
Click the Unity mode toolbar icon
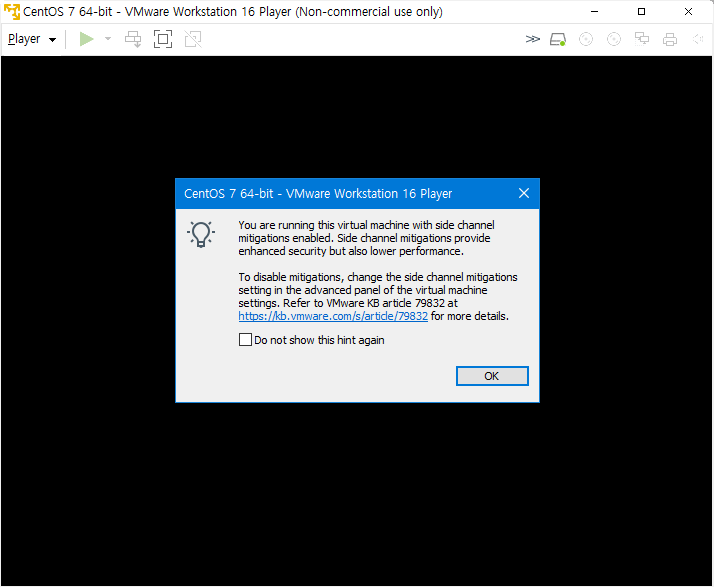pos(193,39)
